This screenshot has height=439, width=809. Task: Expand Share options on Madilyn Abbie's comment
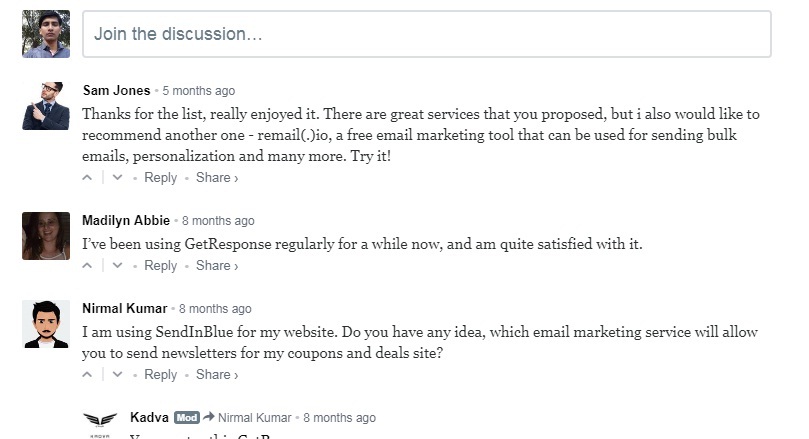[x=217, y=266]
